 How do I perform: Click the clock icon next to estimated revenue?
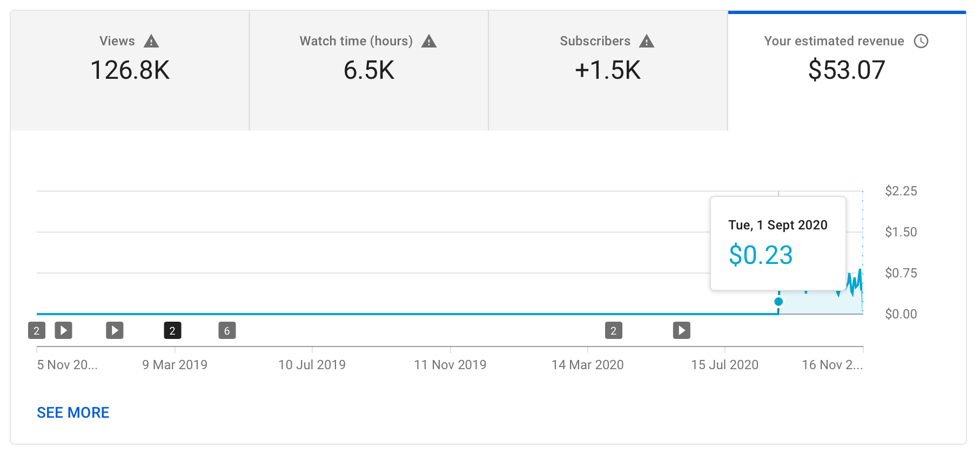pos(922,40)
